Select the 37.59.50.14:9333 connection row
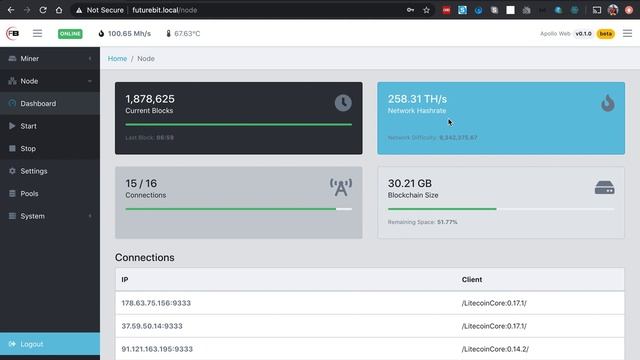The height and width of the screenshot is (360, 640). [370, 326]
